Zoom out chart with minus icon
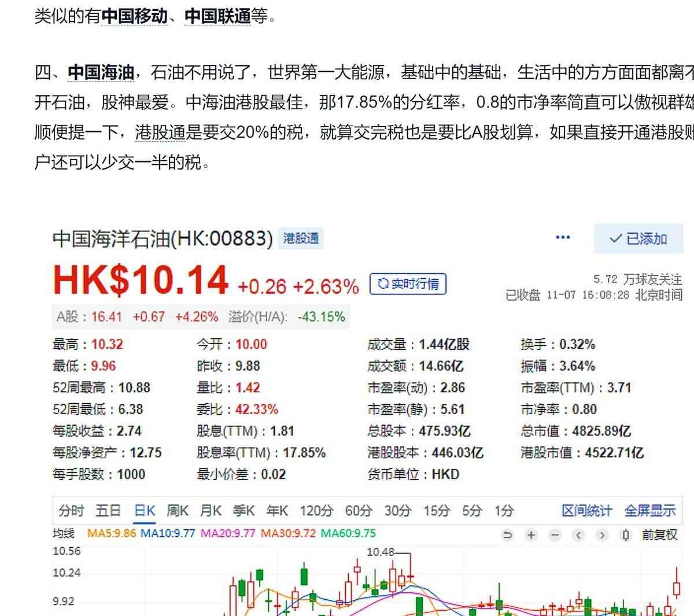This screenshot has width=694, height=616. click(x=555, y=535)
